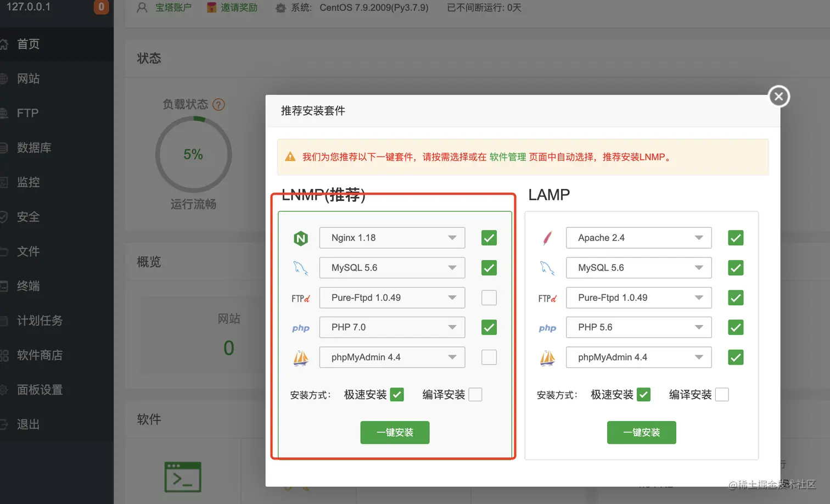Click the phpMyAdmin sailboat icon in LAMP
Viewport: 830px width, 504px height.
click(547, 358)
